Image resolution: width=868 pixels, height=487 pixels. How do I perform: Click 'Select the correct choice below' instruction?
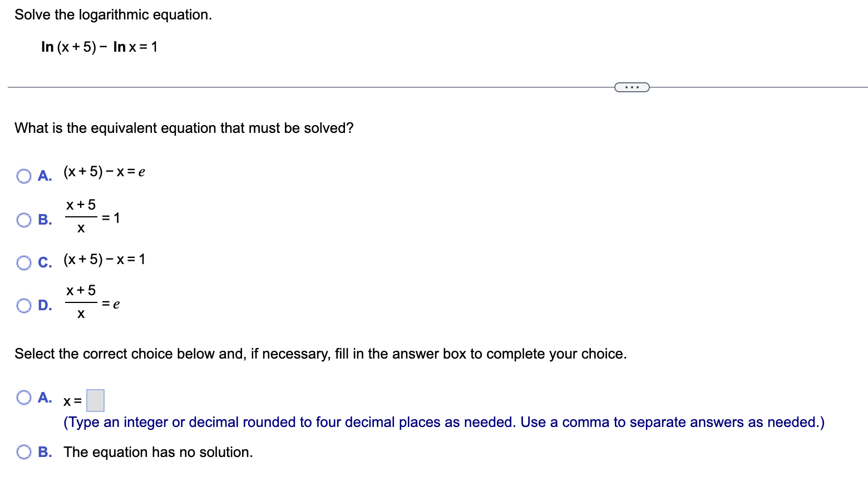point(320,354)
